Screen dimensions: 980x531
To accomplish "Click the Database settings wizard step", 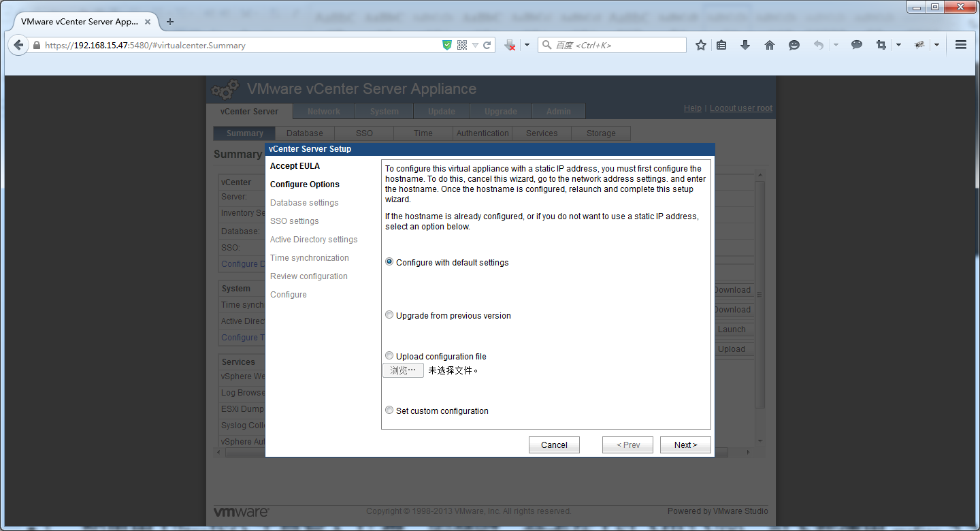I will [x=304, y=203].
